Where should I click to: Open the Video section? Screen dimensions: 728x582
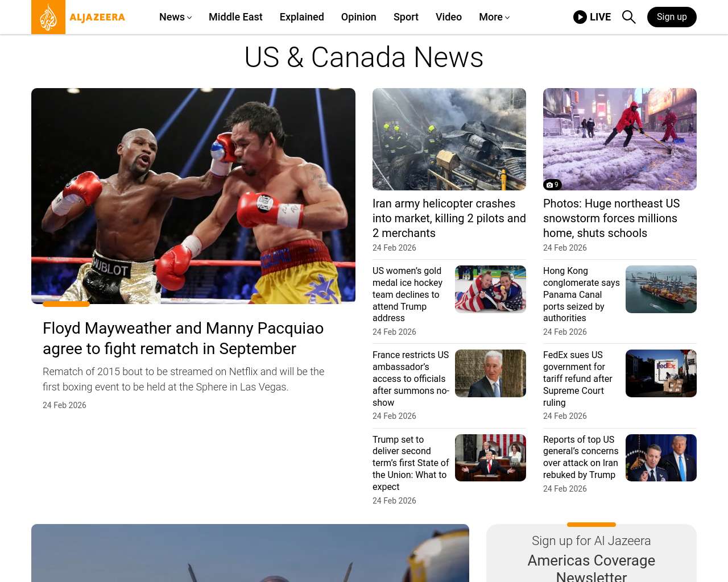coord(449,17)
